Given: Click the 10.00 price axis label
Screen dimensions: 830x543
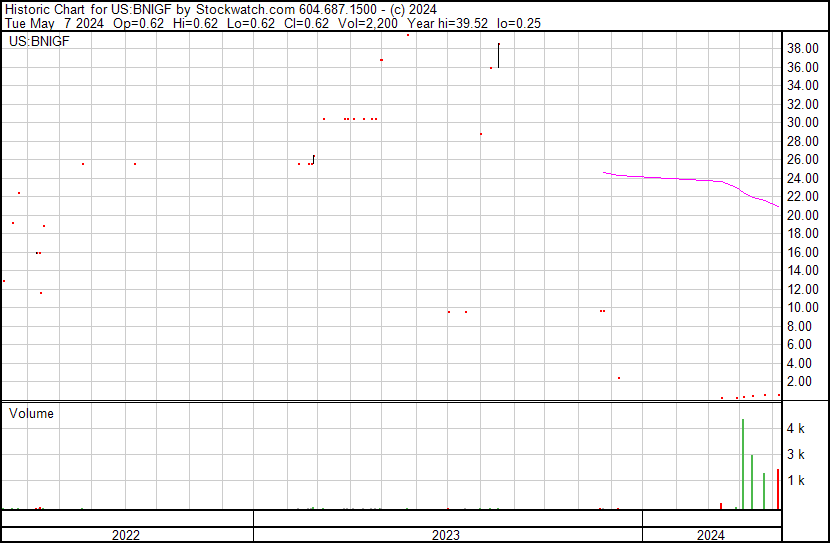Looking at the screenshot, I should pos(803,307).
